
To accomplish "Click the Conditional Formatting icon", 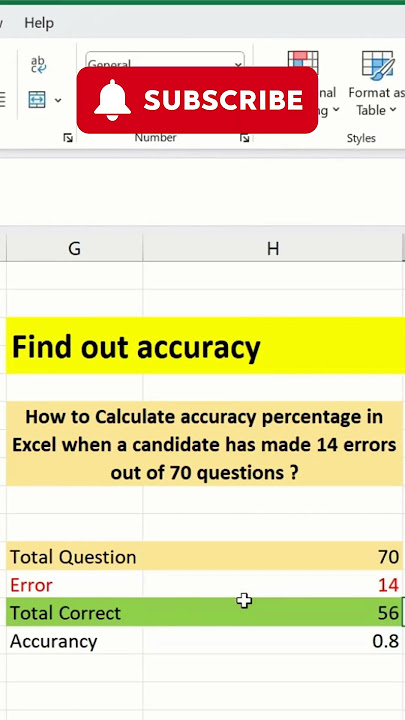I will 303,62.
